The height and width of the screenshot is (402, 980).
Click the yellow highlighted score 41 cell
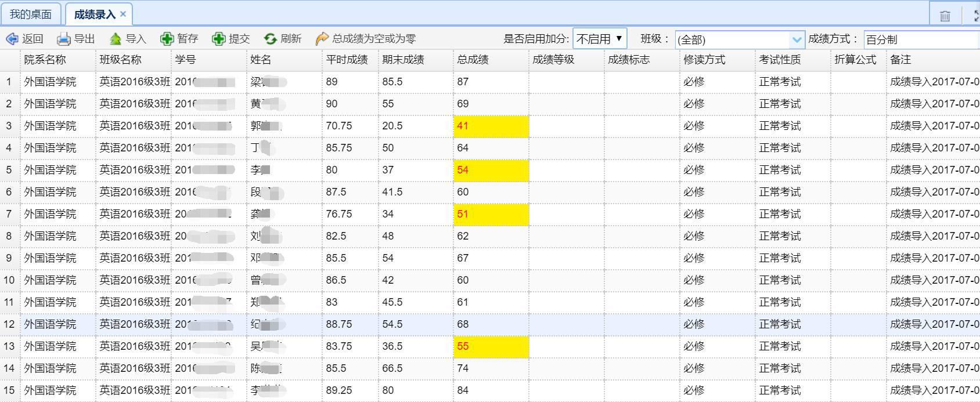491,126
